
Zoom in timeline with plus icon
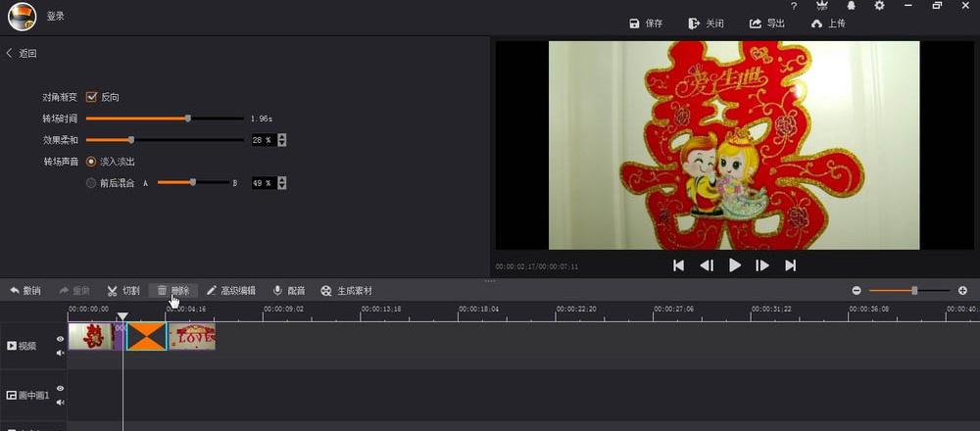coord(962,291)
